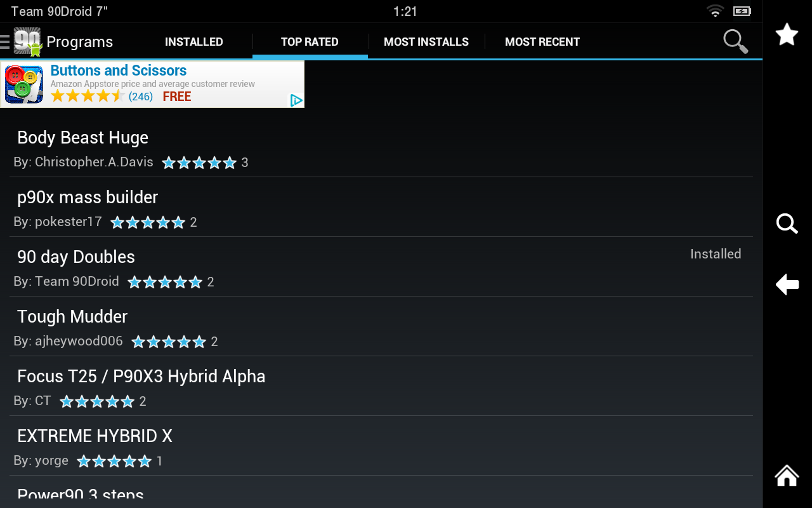
Task: Tap the battery indicator in the status bar
Action: (x=742, y=11)
